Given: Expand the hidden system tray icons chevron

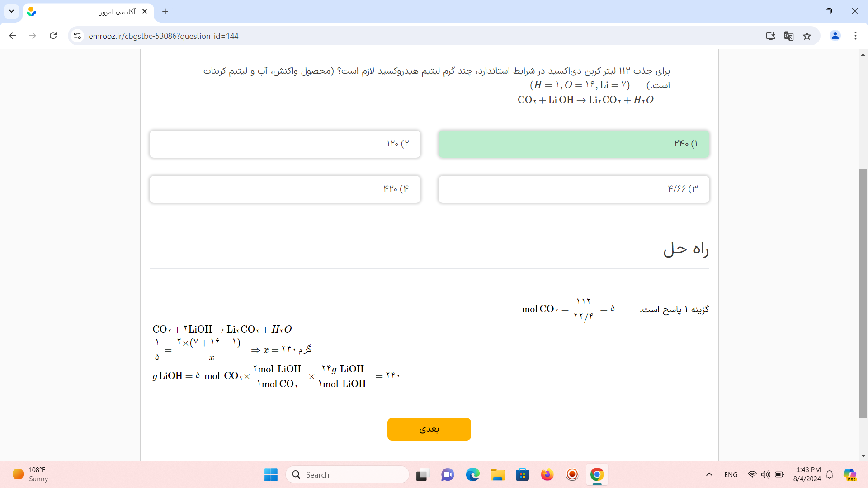Looking at the screenshot, I should coord(709,474).
